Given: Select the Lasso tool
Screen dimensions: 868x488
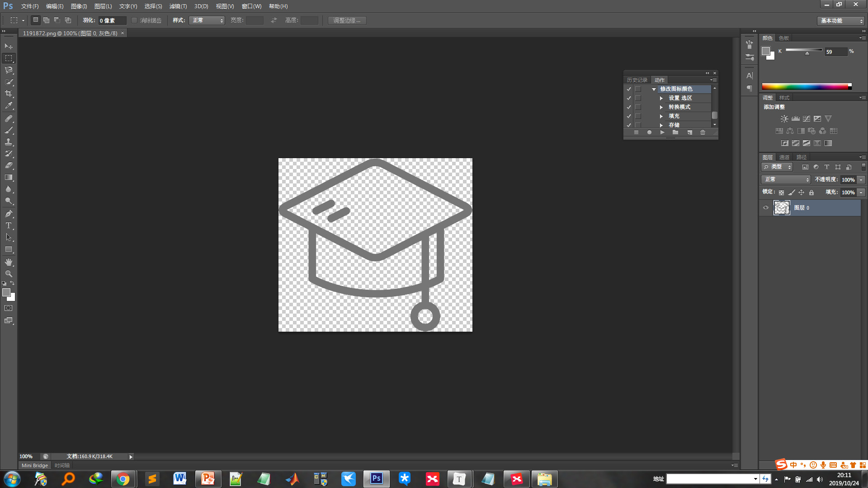Looking at the screenshot, I should pyautogui.click(x=9, y=70).
